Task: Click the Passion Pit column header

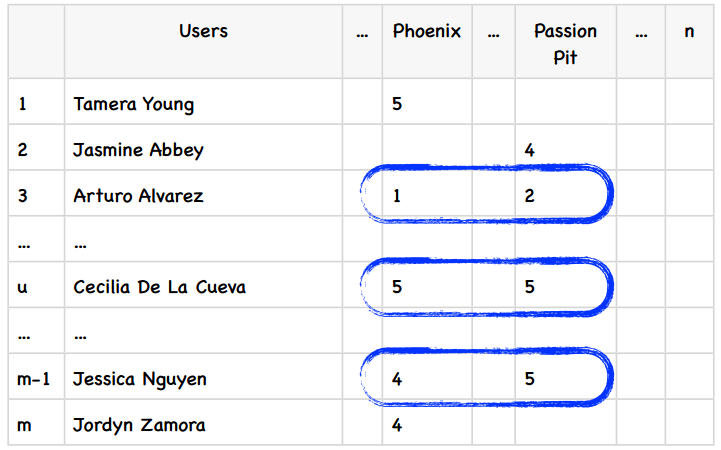Action: [565, 44]
